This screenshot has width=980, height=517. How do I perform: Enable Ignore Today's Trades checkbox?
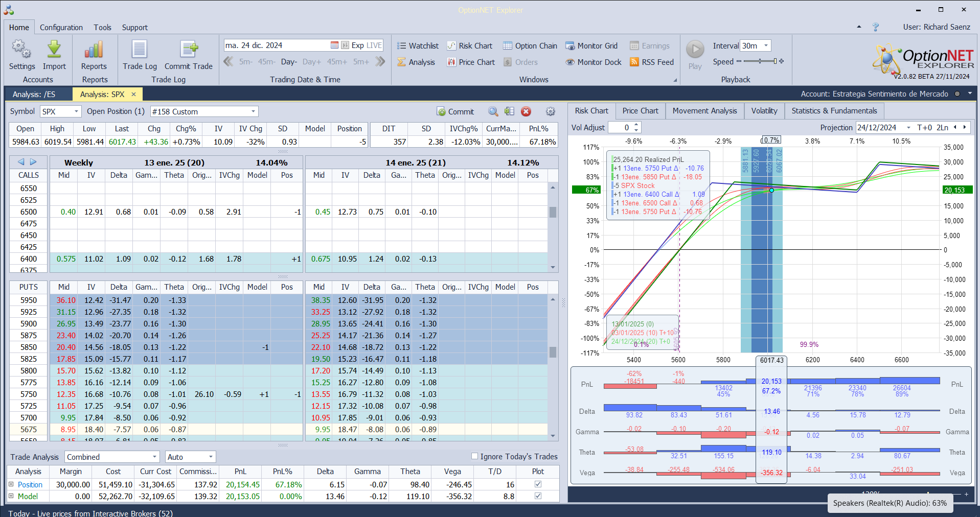(474, 456)
